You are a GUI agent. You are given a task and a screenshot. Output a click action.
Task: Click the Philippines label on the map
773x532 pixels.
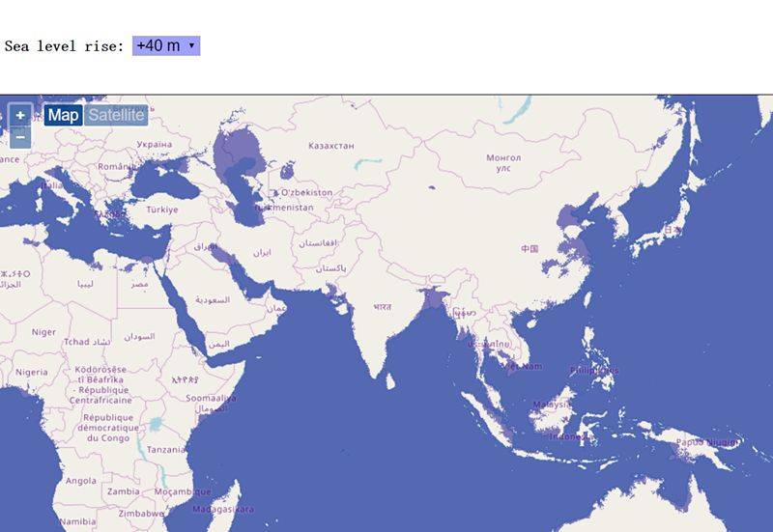(x=592, y=370)
